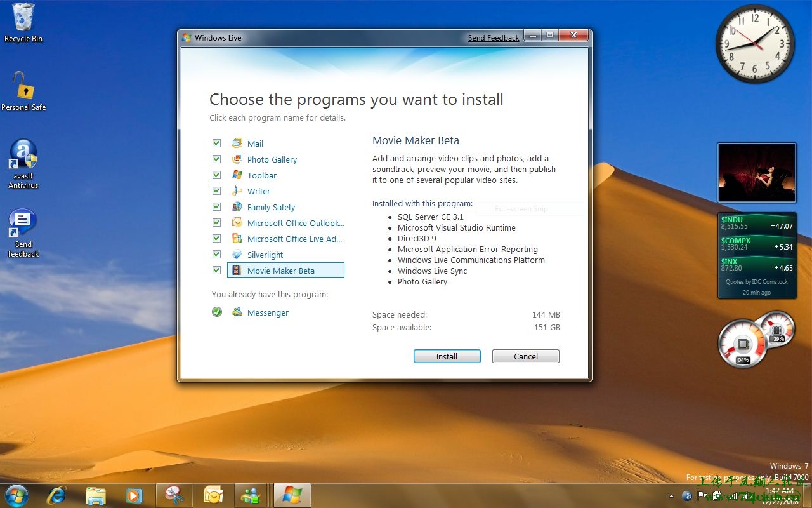Open Windows Media Player in taskbar
Screen dimensions: 812x508
pyautogui.click(x=134, y=495)
